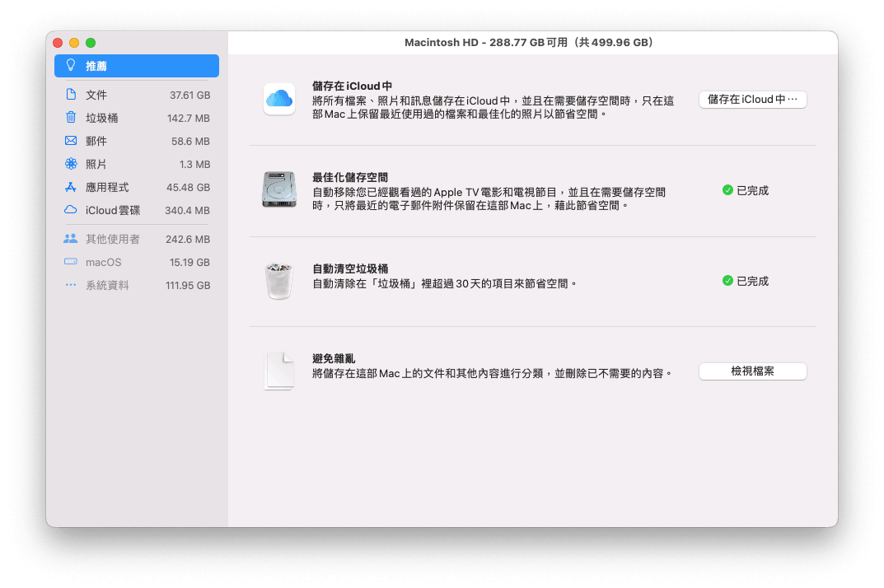Click the 已完成 status for 自動清空垃圾桶

click(751, 281)
